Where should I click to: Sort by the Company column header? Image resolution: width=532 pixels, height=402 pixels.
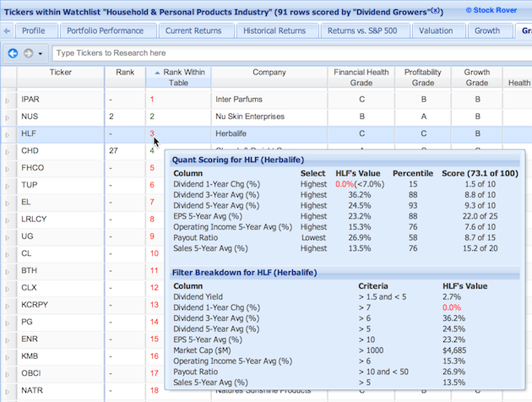(269, 78)
